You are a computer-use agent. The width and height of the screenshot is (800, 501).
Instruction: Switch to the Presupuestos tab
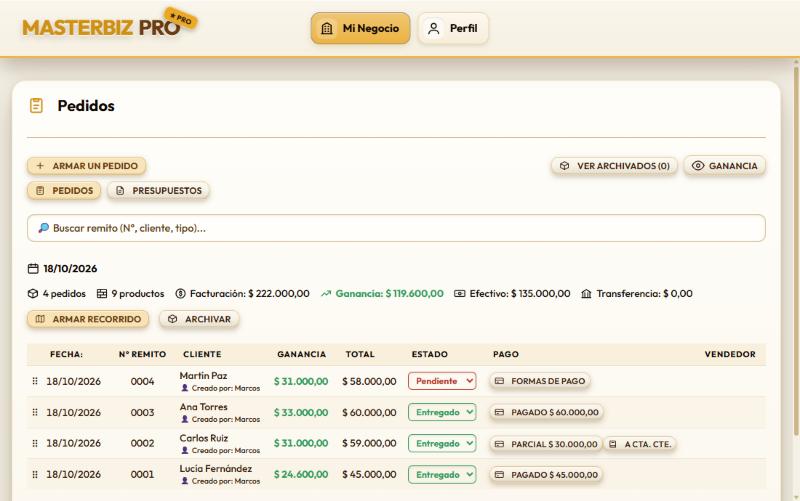tap(158, 190)
